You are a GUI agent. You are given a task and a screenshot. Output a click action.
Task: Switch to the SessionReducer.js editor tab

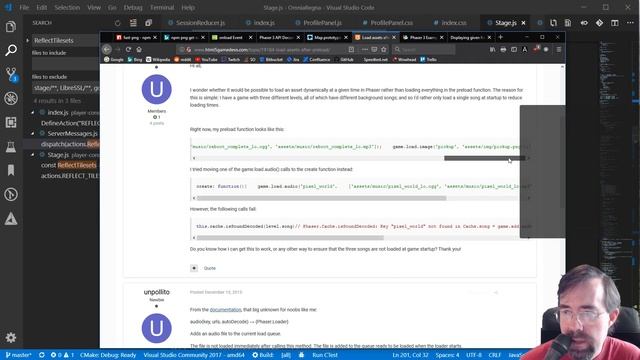point(197,23)
